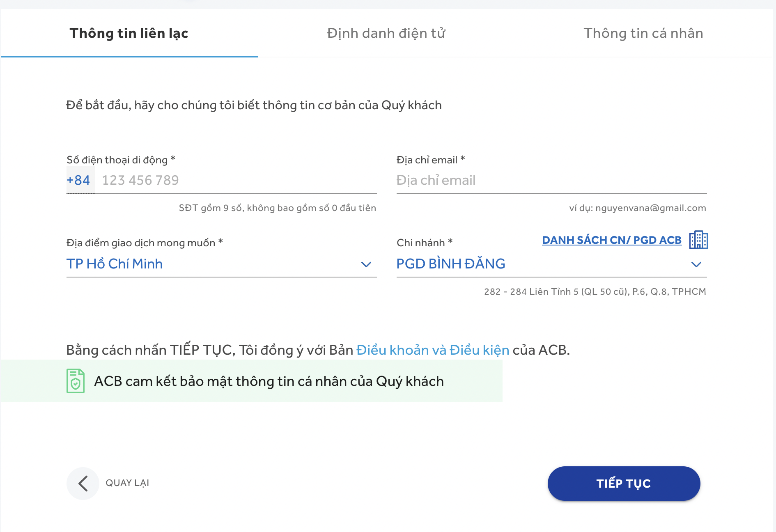Open the PGD BÌNH ĐĂNG branch dropdown
This screenshot has height=532, width=776.
(552, 264)
